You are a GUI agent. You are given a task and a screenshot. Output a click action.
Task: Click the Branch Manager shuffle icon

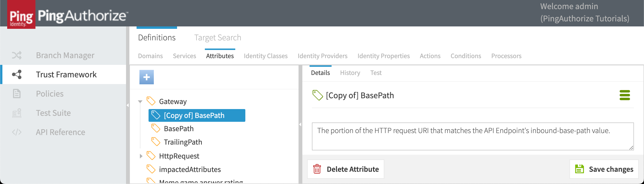(17, 55)
